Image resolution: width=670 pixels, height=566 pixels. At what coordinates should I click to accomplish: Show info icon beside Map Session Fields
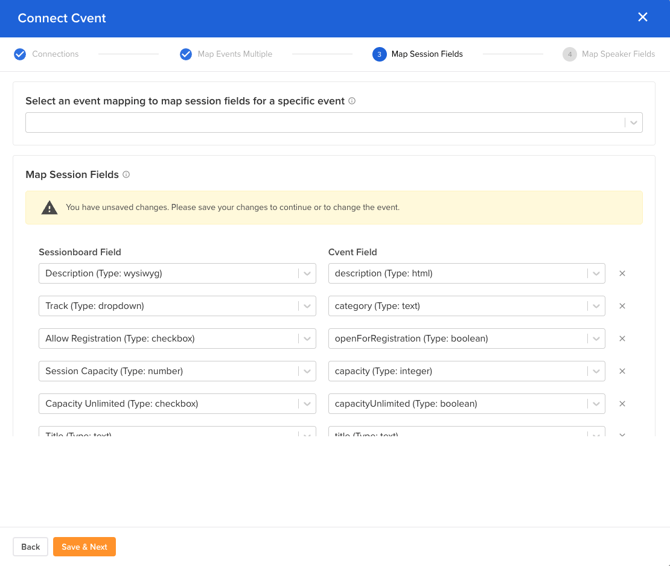pos(126,174)
